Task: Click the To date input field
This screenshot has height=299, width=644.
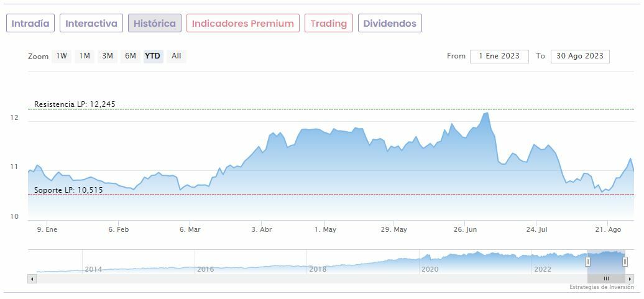Action: tap(580, 56)
